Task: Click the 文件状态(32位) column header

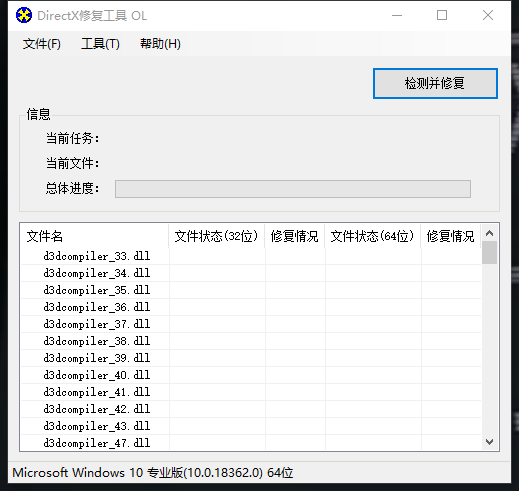Action: point(217,236)
